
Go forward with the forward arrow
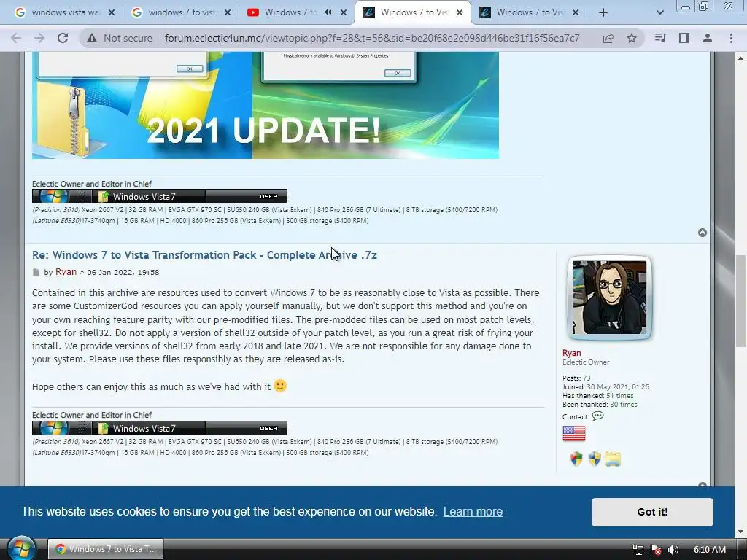[x=39, y=38]
